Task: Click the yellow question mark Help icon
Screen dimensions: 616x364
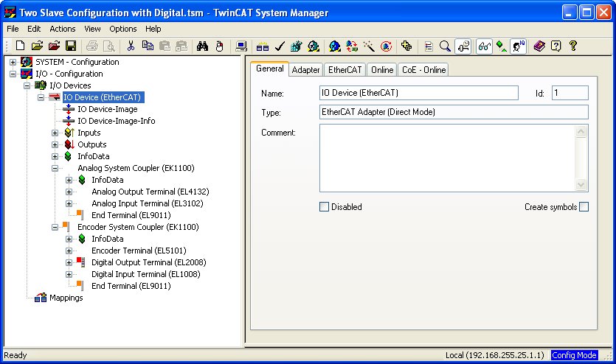Action: [x=572, y=46]
